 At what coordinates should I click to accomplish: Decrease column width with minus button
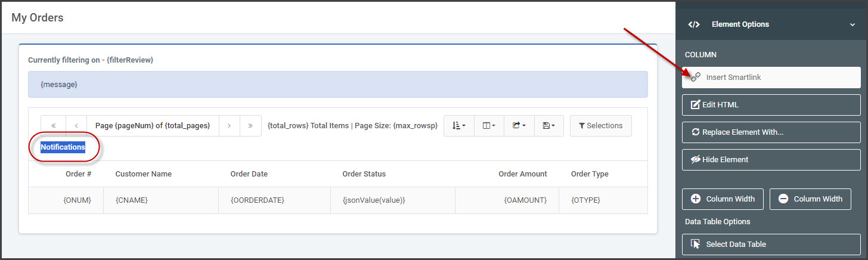click(x=810, y=199)
